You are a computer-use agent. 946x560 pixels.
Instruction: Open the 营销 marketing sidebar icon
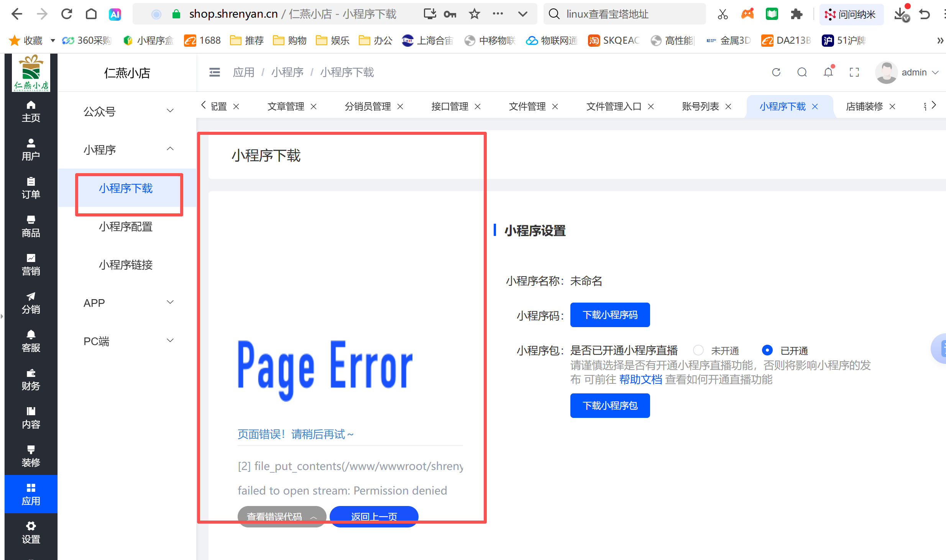[x=31, y=264]
